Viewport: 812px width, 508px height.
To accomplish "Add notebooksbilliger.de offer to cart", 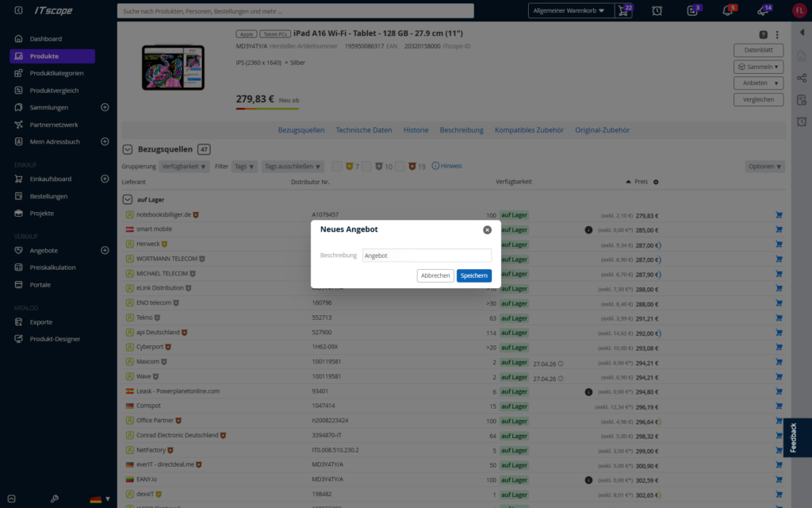I will (779, 214).
